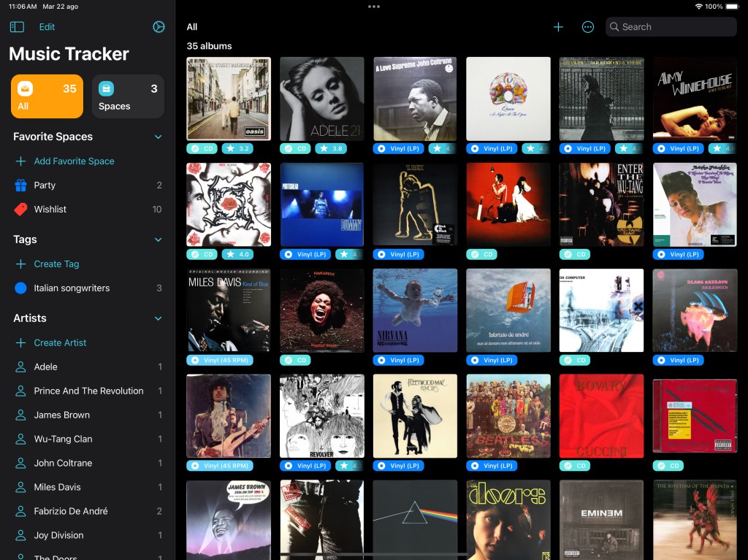Click Vinyl (45 RPM) badge under Miles Davis
748x560 pixels.
220,360
